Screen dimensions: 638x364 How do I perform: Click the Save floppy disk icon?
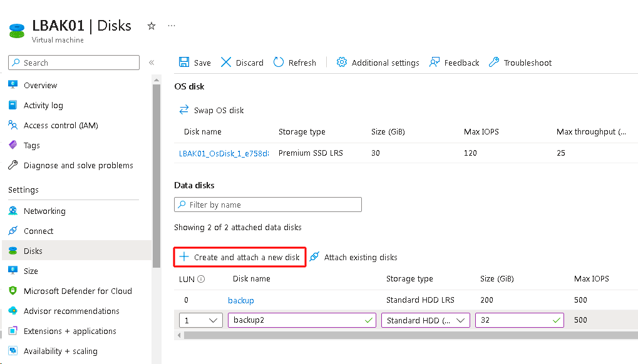tap(184, 62)
